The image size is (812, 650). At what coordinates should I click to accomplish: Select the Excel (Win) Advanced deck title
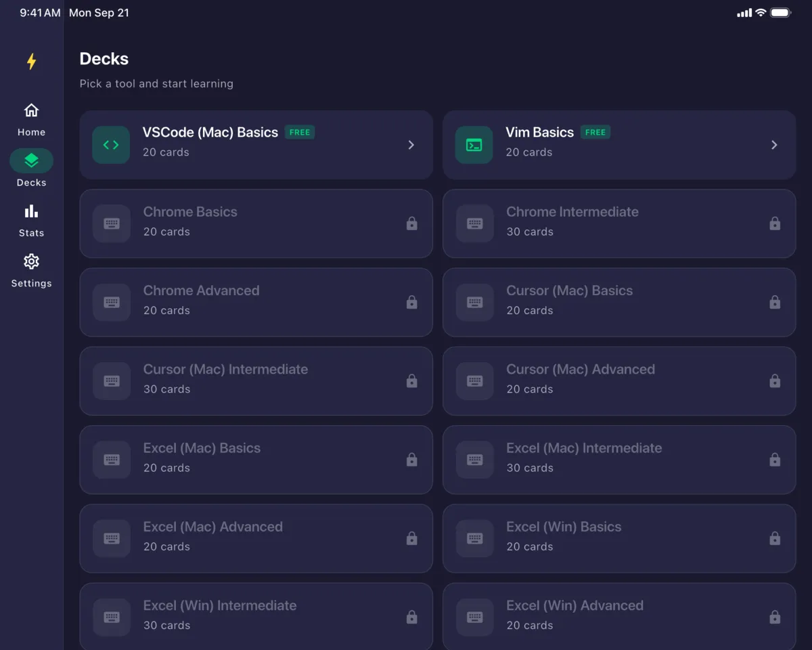[575, 606]
